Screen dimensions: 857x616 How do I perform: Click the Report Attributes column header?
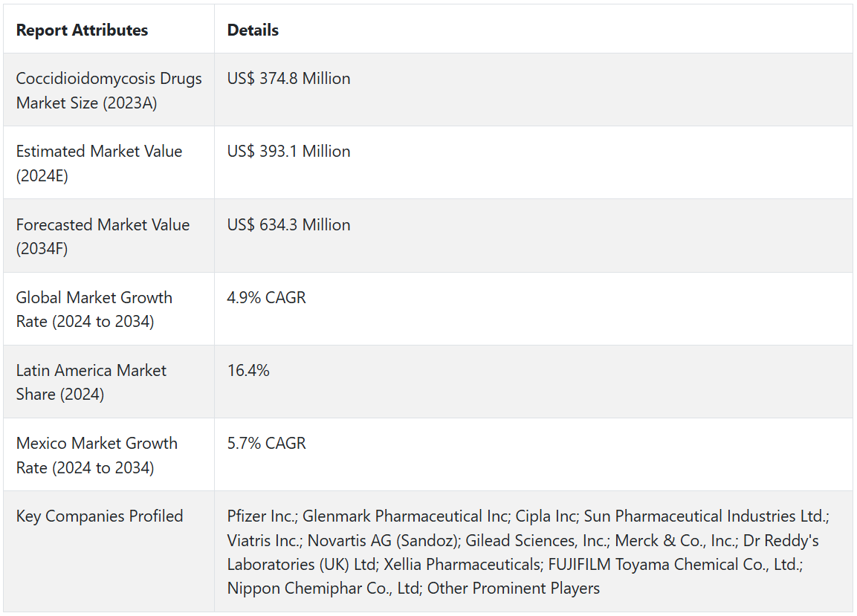pyautogui.click(x=82, y=30)
